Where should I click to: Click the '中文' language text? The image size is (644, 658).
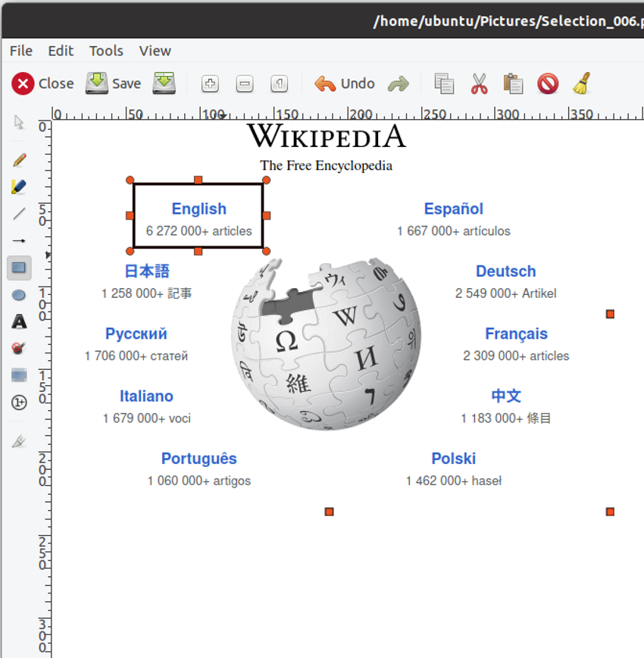point(506,396)
